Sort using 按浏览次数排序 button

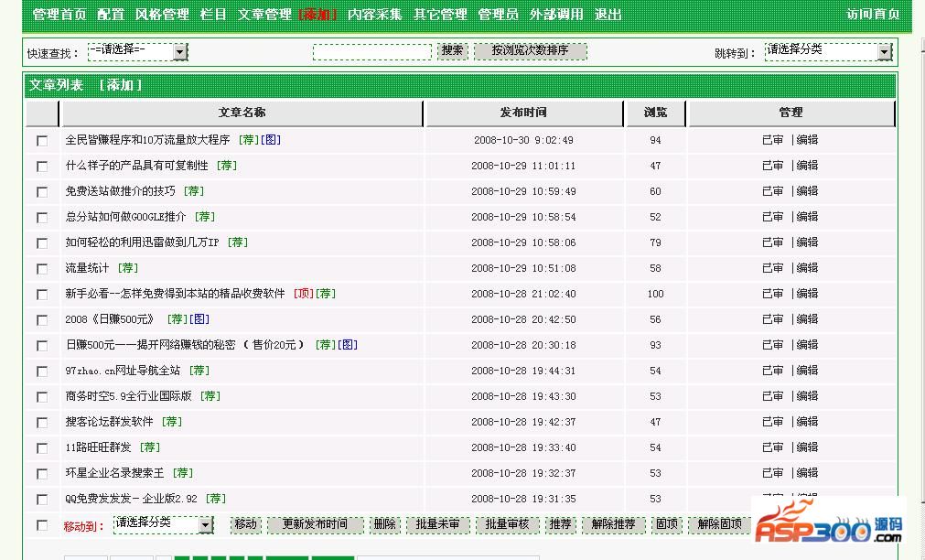530,51
